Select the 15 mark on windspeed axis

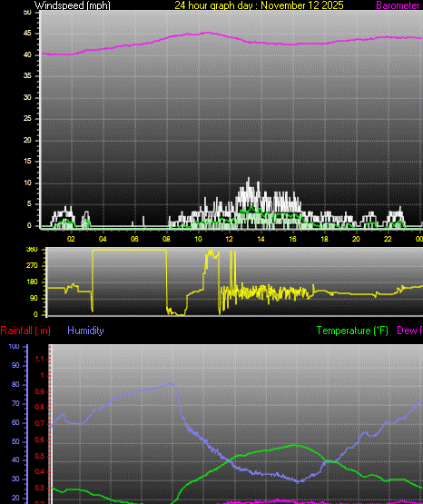click(x=27, y=162)
